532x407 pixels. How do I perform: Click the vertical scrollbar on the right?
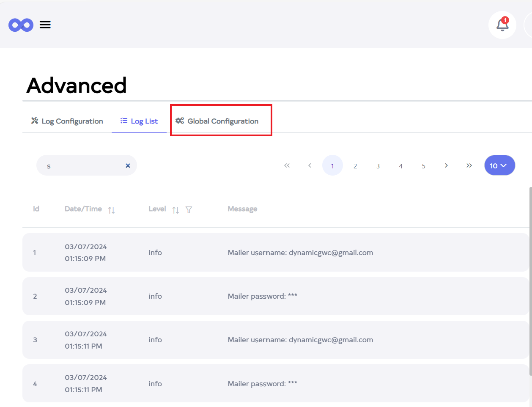tap(530, 279)
